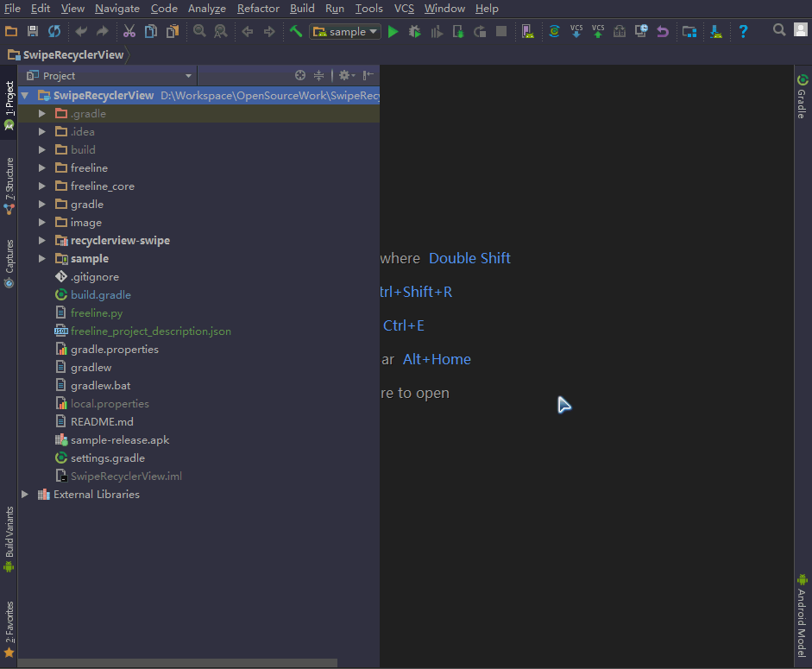This screenshot has width=812, height=669.
Task: Select README.md file in the tree
Action: pyautogui.click(x=102, y=422)
